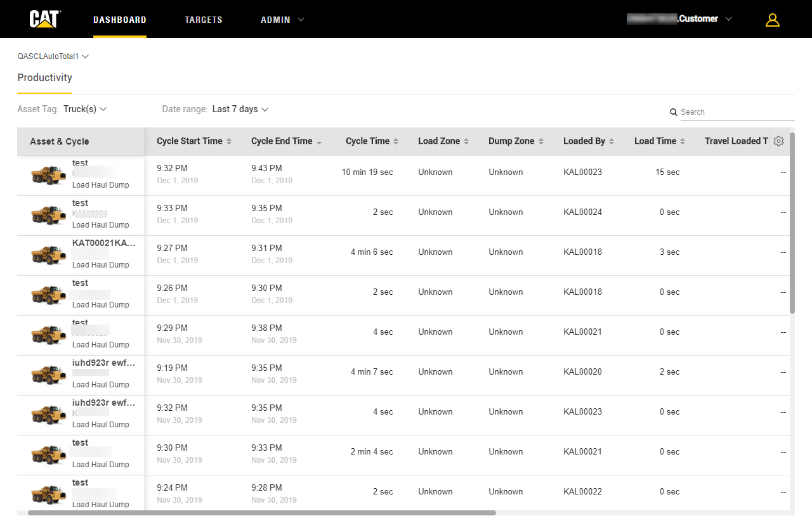
Task: Click the Search input field
Action: (x=736, y=112)
